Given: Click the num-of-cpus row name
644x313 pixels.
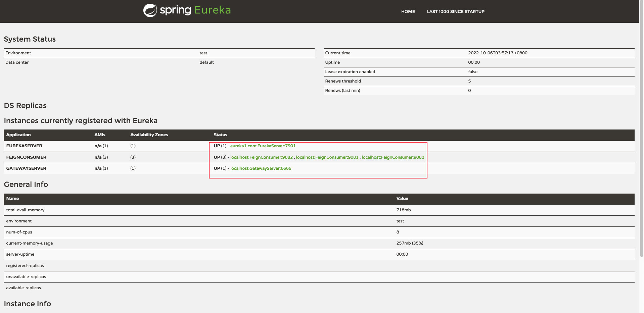Looking at the screenshot, I should tap(19, 232).
